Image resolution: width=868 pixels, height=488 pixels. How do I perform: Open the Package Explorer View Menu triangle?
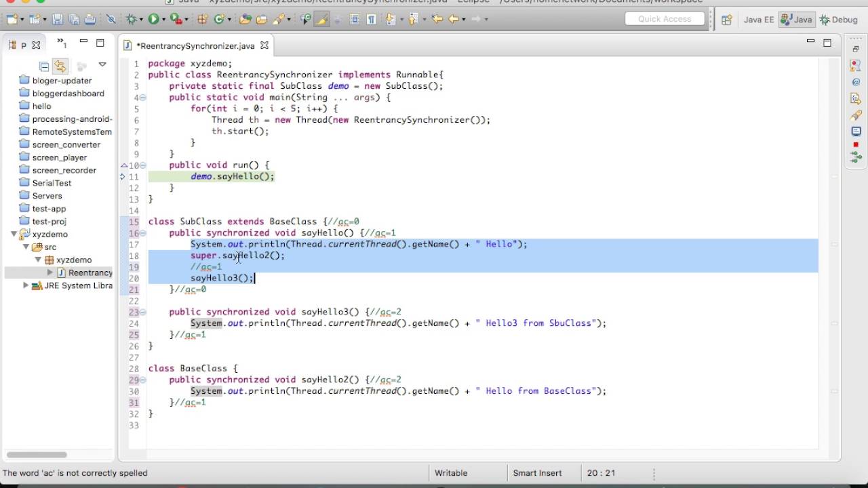pyautogui.click(x=102, y=65)
